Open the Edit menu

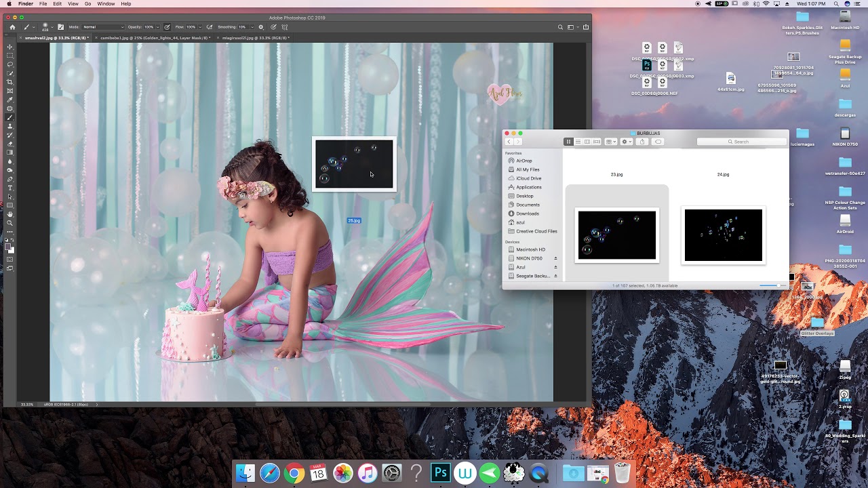pos(57,4)
